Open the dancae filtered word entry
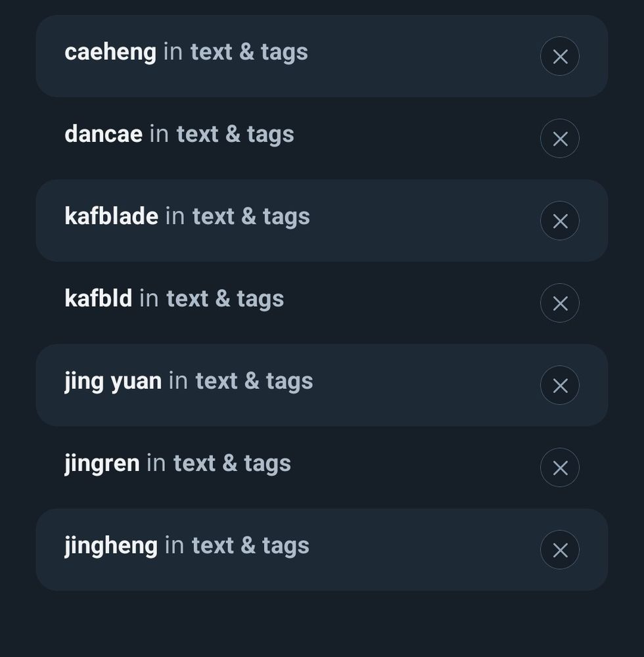Viewport: 644px width, 657px height. click(322, 138)
